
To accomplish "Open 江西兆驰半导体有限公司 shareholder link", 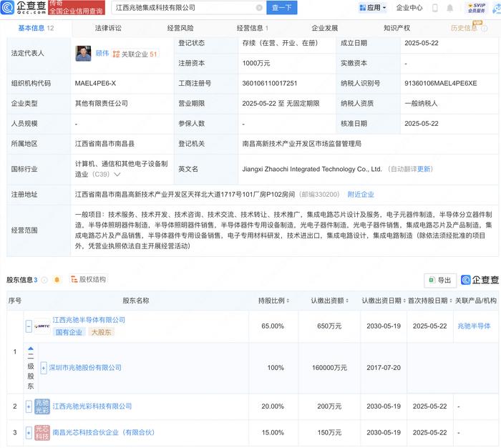I will click(89, 320).
